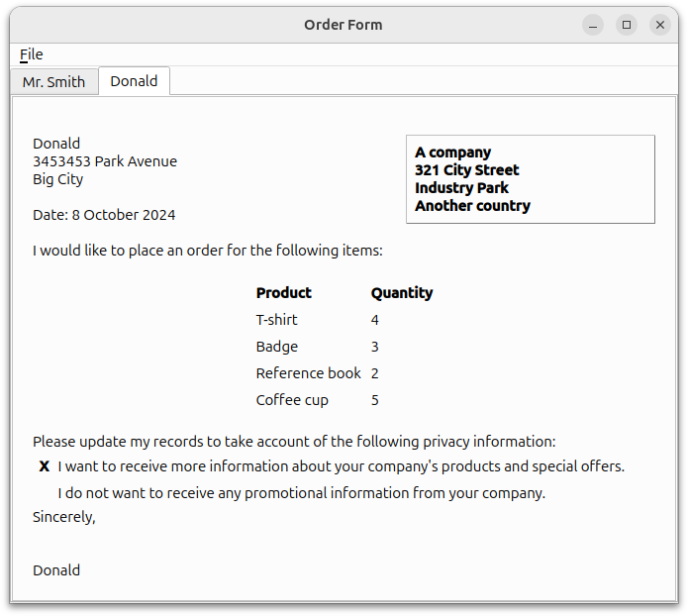Click the 'I do not want to receive' option

[x=301, y=493]
